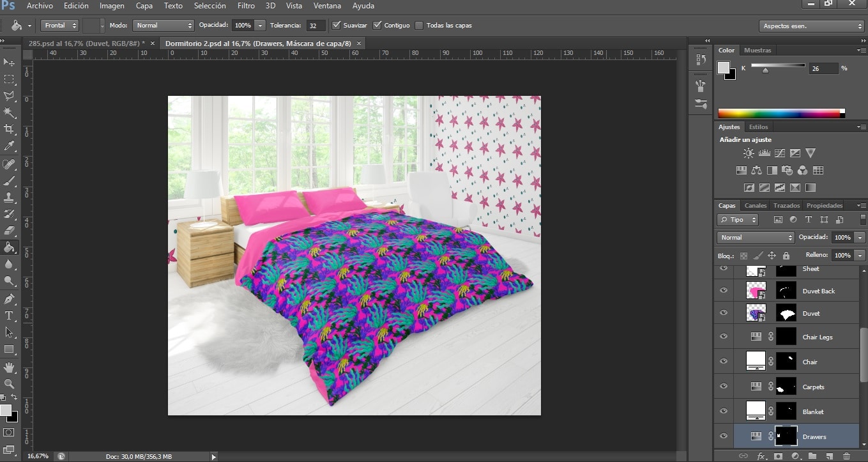Select the Brush tool

point(10,181)
